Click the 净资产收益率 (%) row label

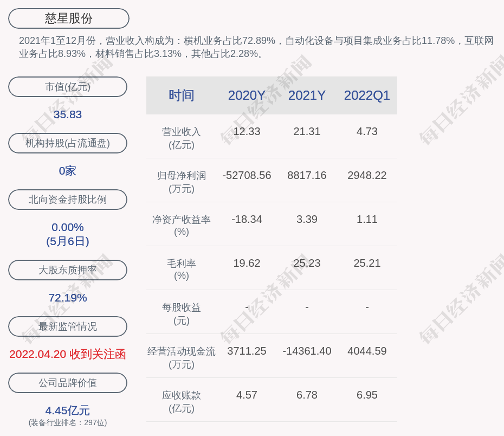(x=182, y=226)
